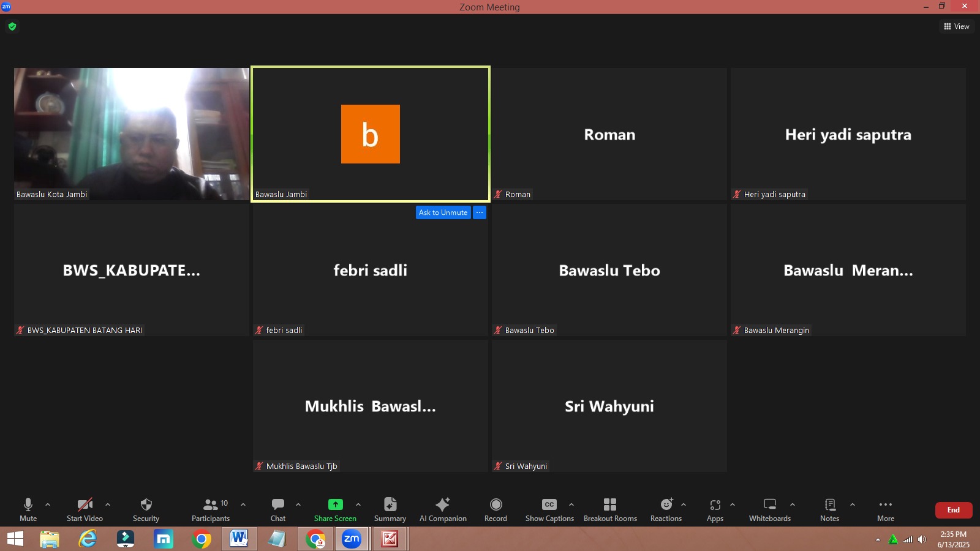Click the green Share Screen icon

tap(335, 504)
